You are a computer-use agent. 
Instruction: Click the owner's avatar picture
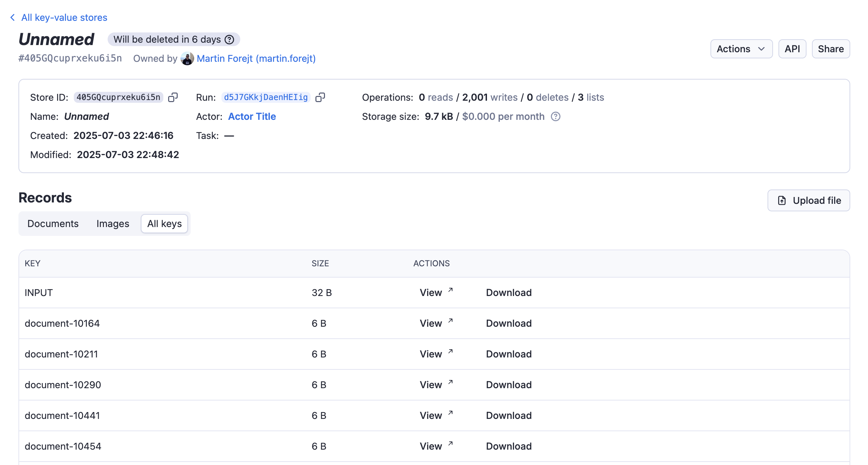[x=187, y=59]
